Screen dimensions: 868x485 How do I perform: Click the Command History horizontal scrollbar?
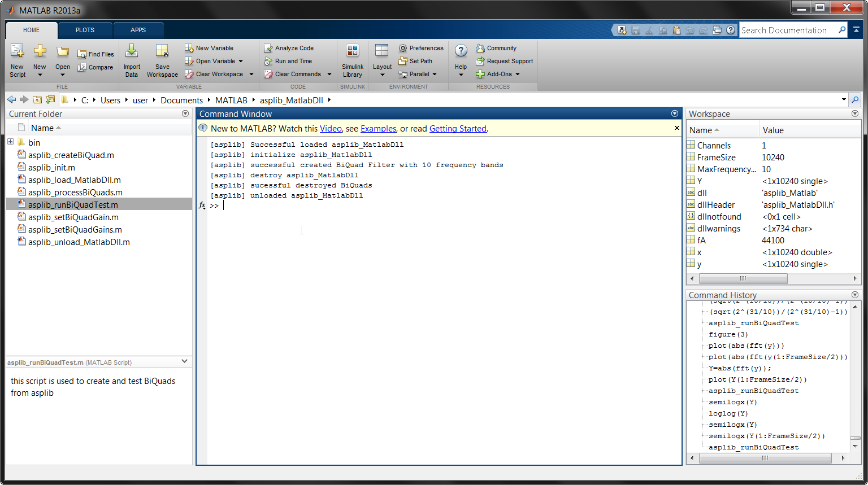(764, 458)
